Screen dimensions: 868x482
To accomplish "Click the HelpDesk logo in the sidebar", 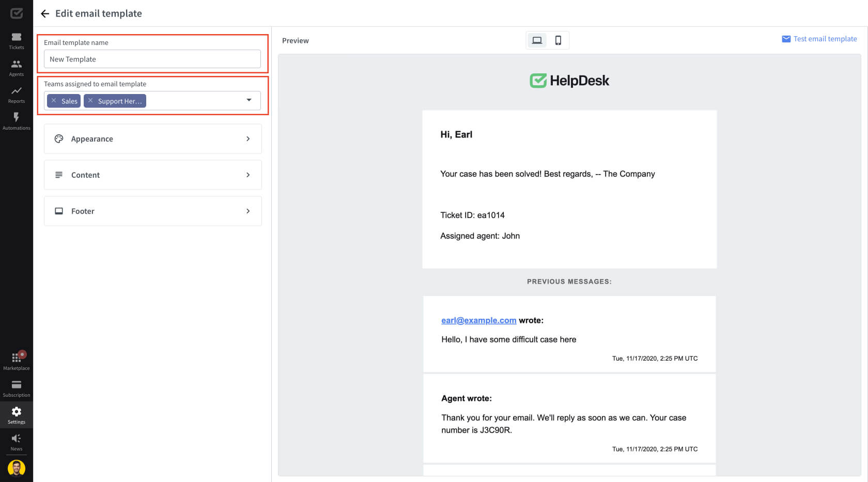I will (x=17, y=13).
